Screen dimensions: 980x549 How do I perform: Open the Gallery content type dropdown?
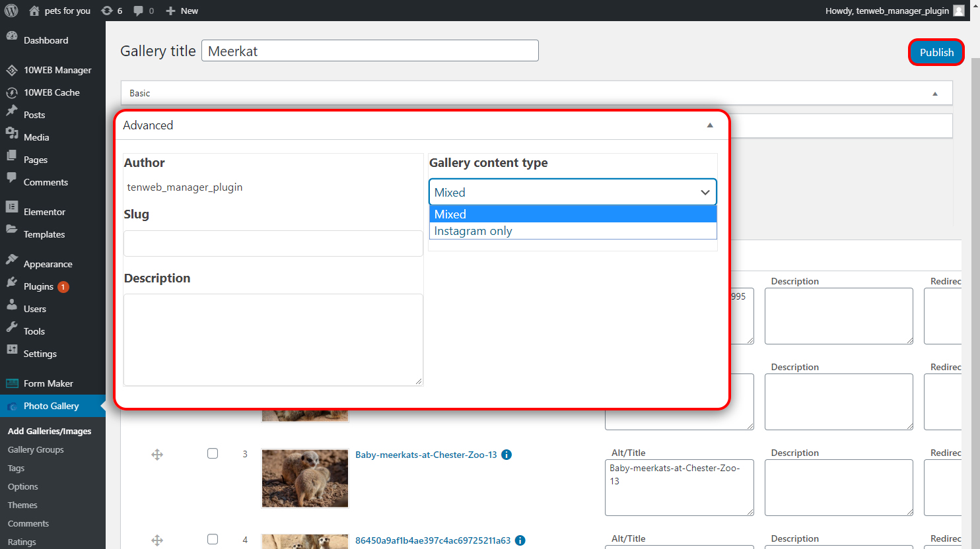pyautogui.click(x=573, y=192)
